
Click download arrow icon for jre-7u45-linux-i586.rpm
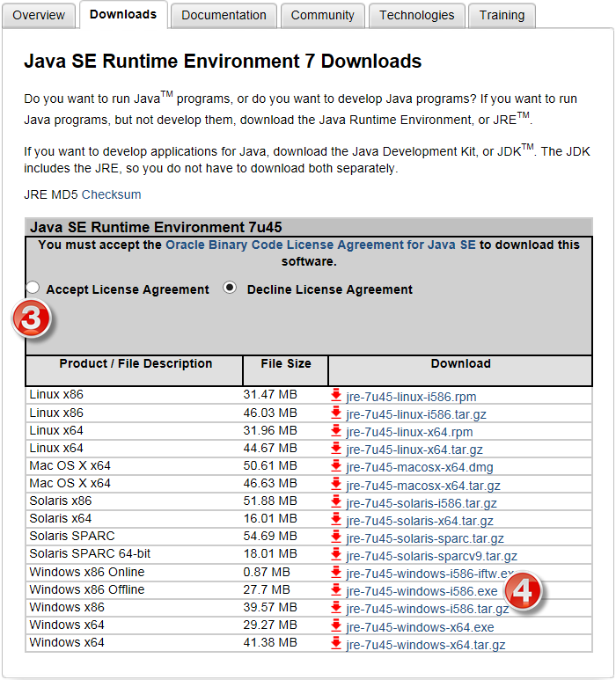(x=336, y=395)
